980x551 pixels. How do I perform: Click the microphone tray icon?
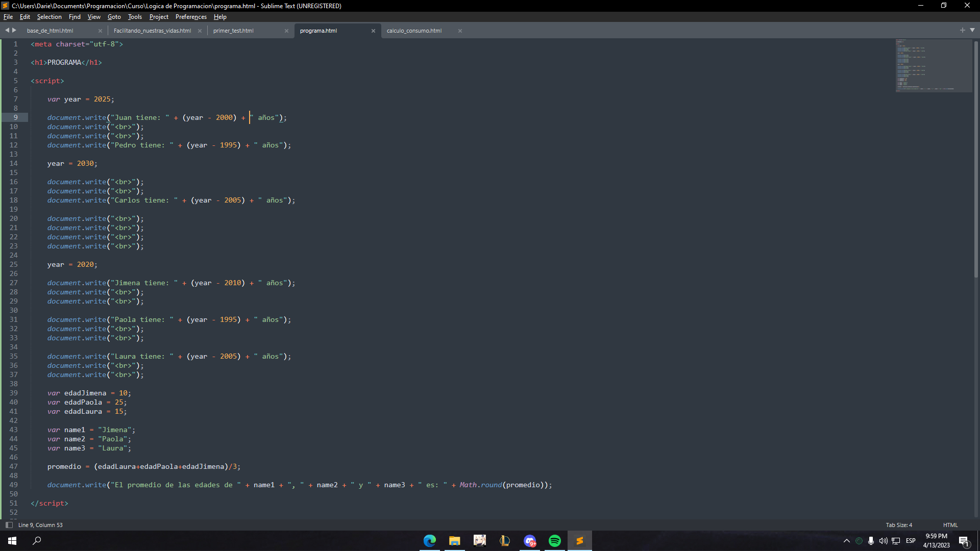click(871, 541)
